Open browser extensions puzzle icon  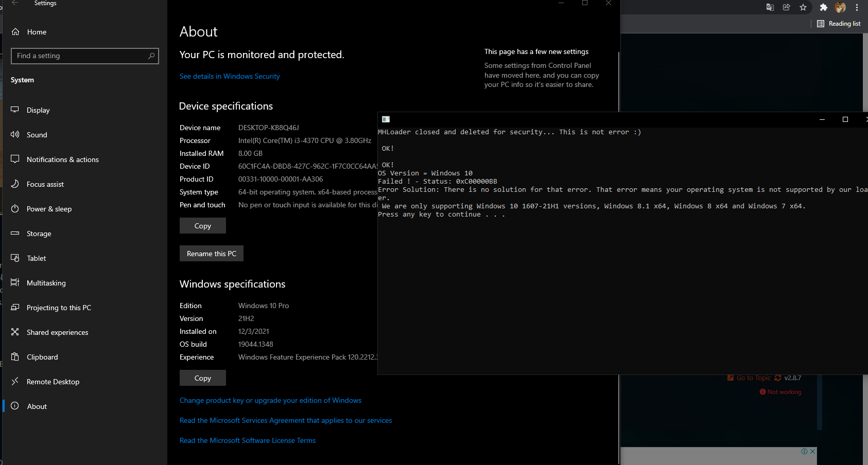pos(823,7)
